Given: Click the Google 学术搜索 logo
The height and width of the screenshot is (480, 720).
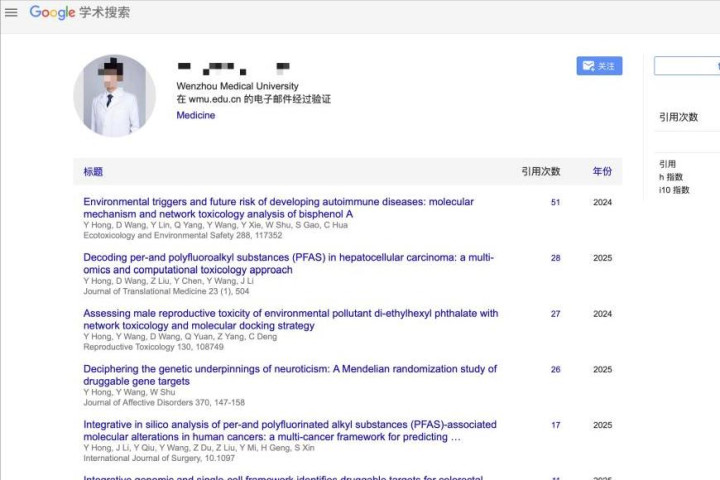Looking at the screenshot, I should [x=79, y=13].
